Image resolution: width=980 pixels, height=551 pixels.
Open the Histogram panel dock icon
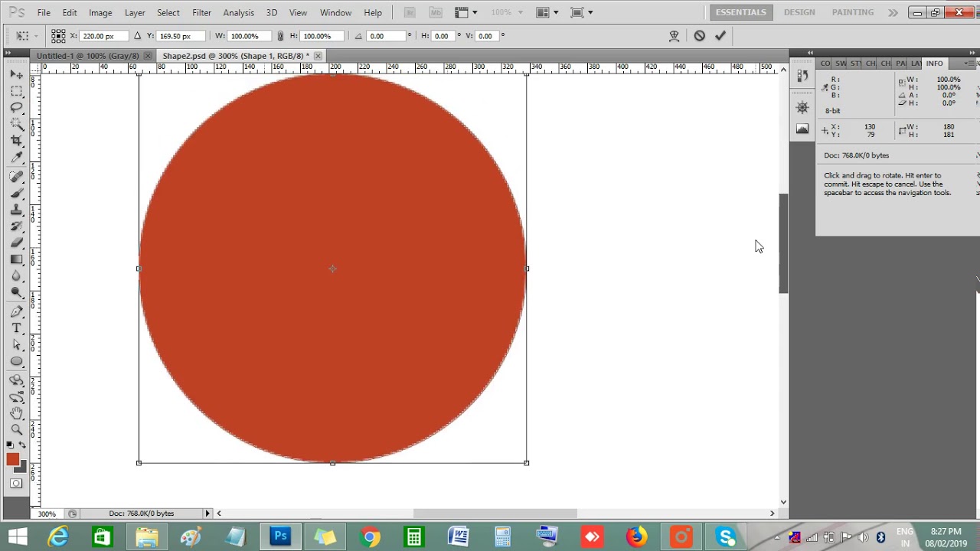pyautogui.click(x=802, y=129)
